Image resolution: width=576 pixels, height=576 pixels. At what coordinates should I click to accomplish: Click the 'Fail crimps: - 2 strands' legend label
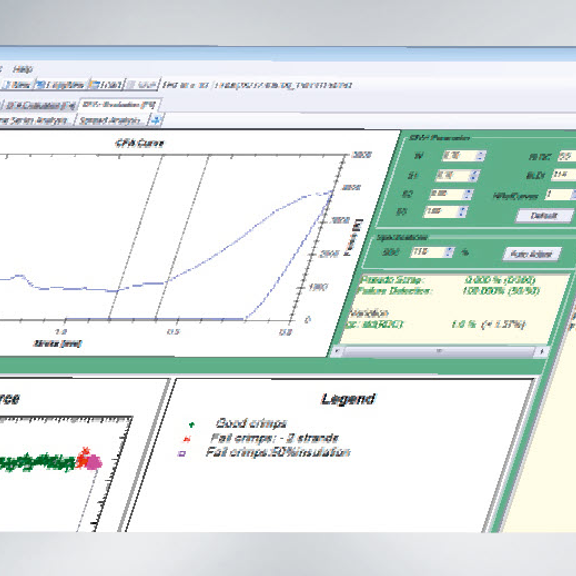(274, 438)
